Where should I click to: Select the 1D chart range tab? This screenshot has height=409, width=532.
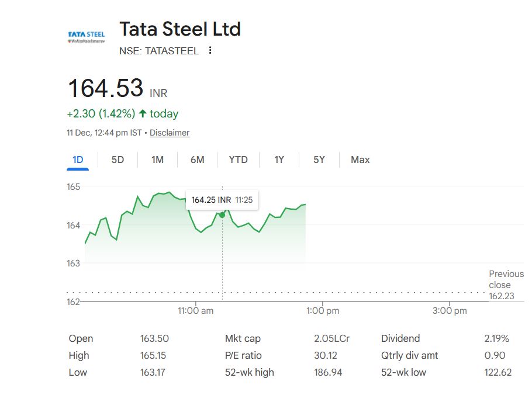(78, 160)
